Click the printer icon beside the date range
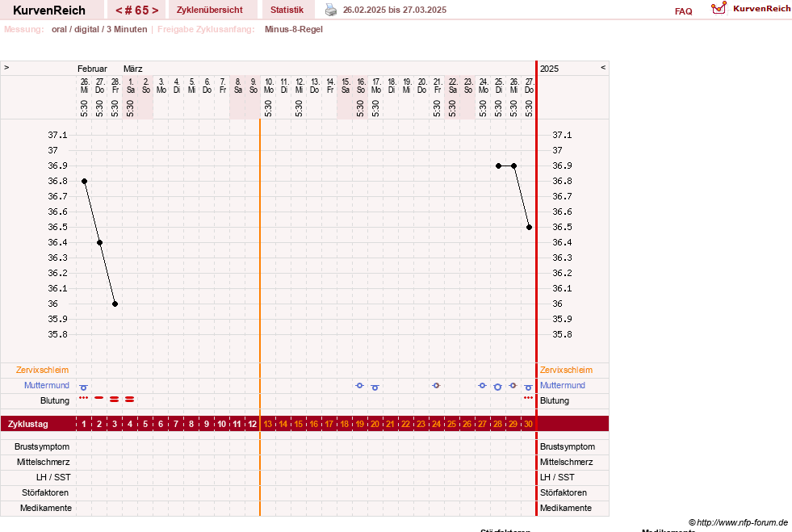The image size is (792, 532). tap(331, 10)
